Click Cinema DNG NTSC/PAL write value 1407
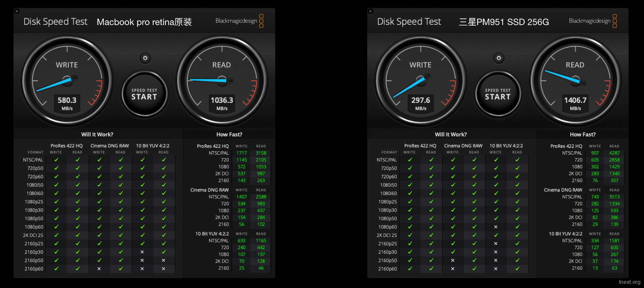 pyautogui.click(x=242, y=197)
